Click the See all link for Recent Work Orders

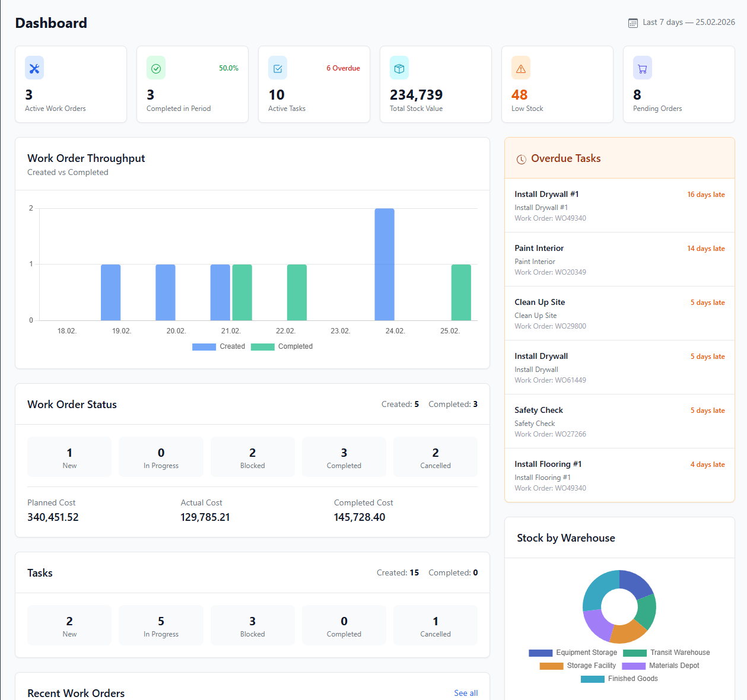[466, 693]
